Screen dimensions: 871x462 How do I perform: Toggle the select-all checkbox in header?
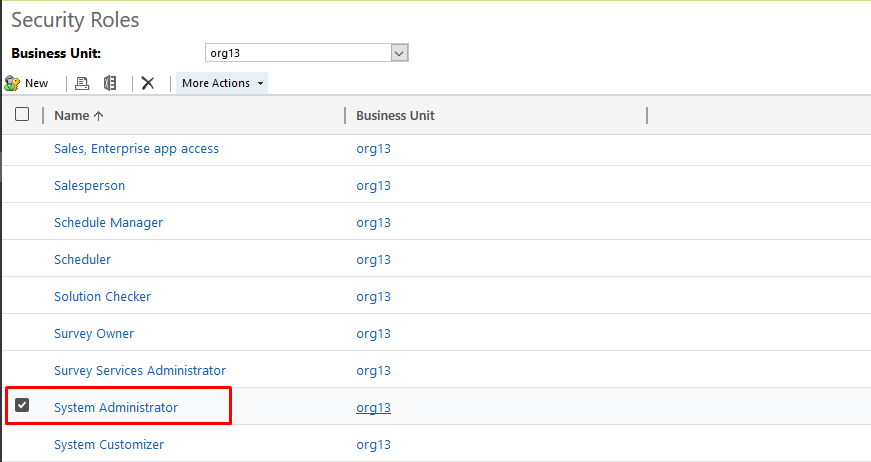click(x=22, y=115)
